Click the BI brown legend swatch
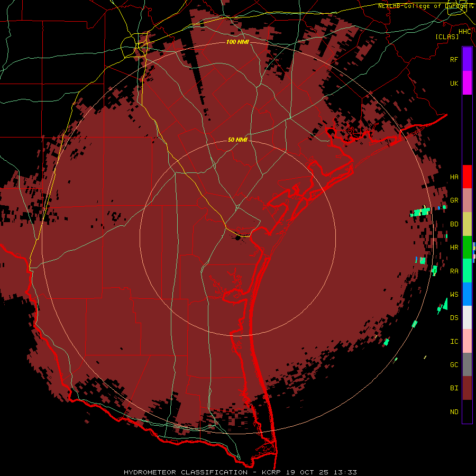The height and width of the screenshot is (476, 476). (x=467, y=388)
